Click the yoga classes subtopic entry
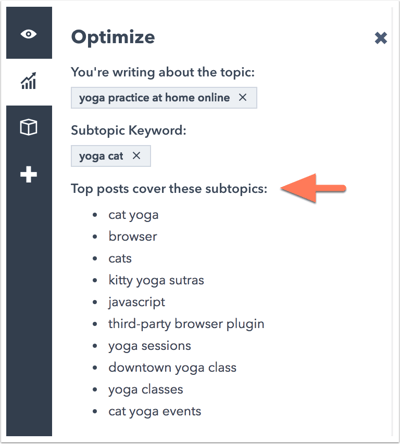Screen dimensions: 400x444 pyautogui.click(x=146, y=390)
